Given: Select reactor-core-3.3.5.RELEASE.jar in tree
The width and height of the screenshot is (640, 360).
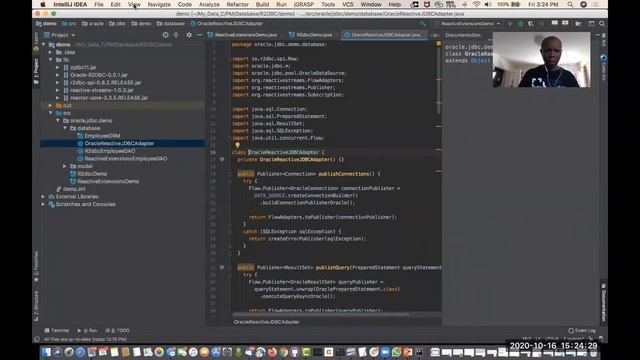Looking at the screenshot, I should pyautogui.click(x=109, y=98).
